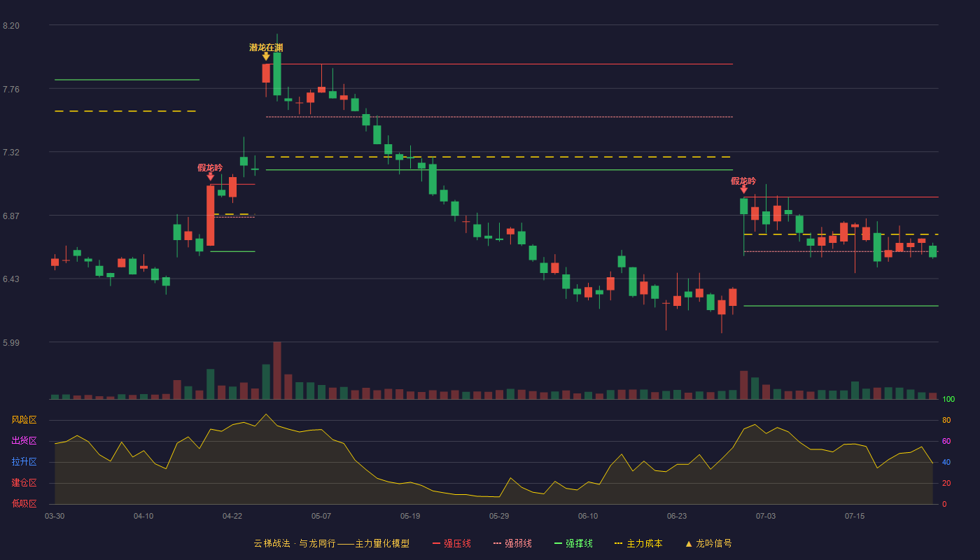Click the 04-22 date label

232,516
